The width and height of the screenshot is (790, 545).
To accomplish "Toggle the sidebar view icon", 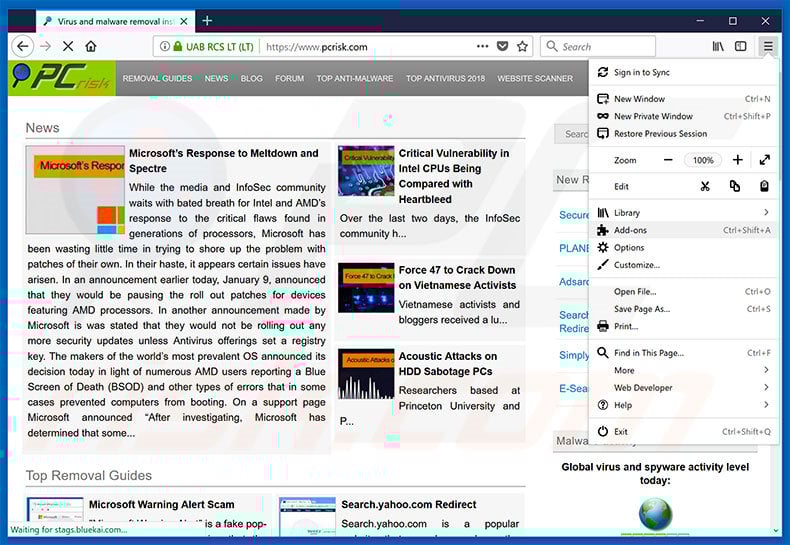I will (x=741, y=46).
